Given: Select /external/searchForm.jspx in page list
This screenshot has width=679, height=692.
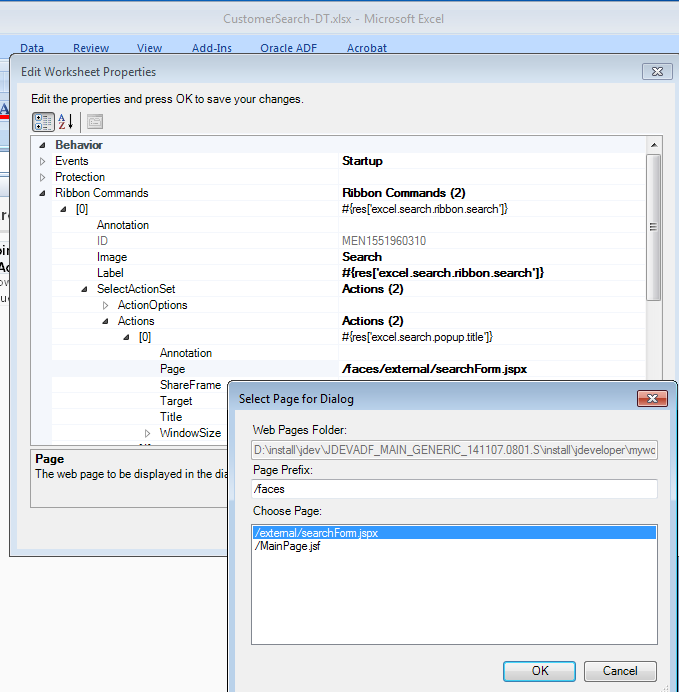Looking at the screenshot, I should tap(454, 533).
